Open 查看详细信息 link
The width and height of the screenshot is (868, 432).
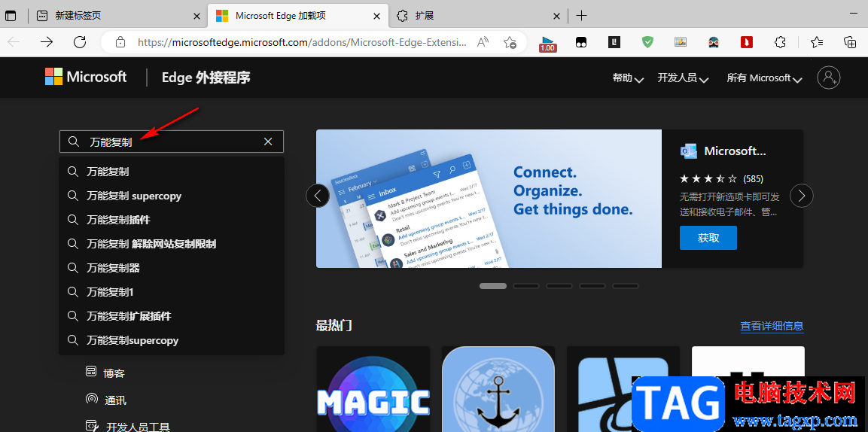coord(772,326)
